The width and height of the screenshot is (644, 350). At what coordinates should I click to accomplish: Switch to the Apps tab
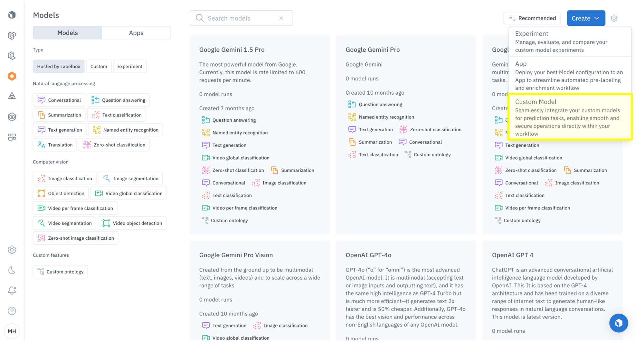click(136, 33)
